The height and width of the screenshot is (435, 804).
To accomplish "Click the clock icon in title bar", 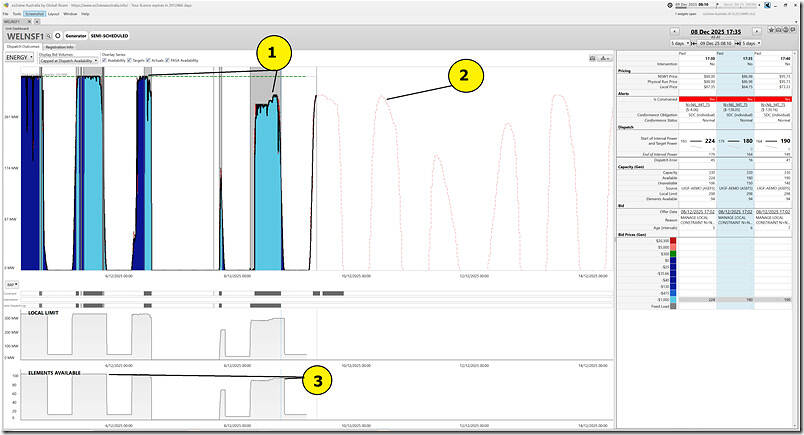I will click(x=670, y=5).
